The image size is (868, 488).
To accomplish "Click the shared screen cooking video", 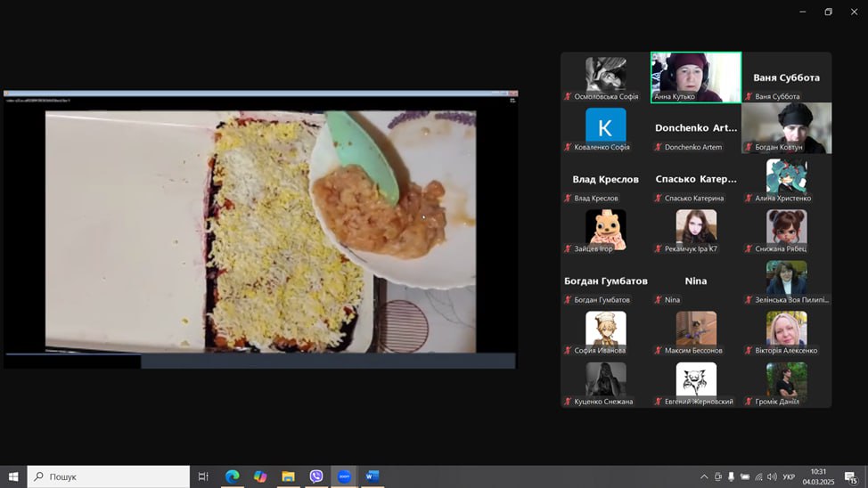I will pyautogui.click(x=260, y=230).
